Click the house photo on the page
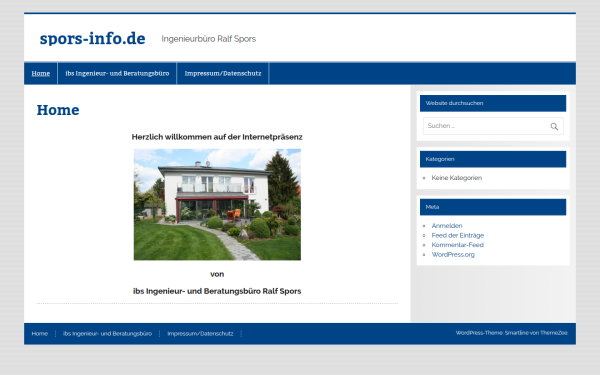Image resolution: width=600 pixels, height=375 pixels. tap(217, 204)
